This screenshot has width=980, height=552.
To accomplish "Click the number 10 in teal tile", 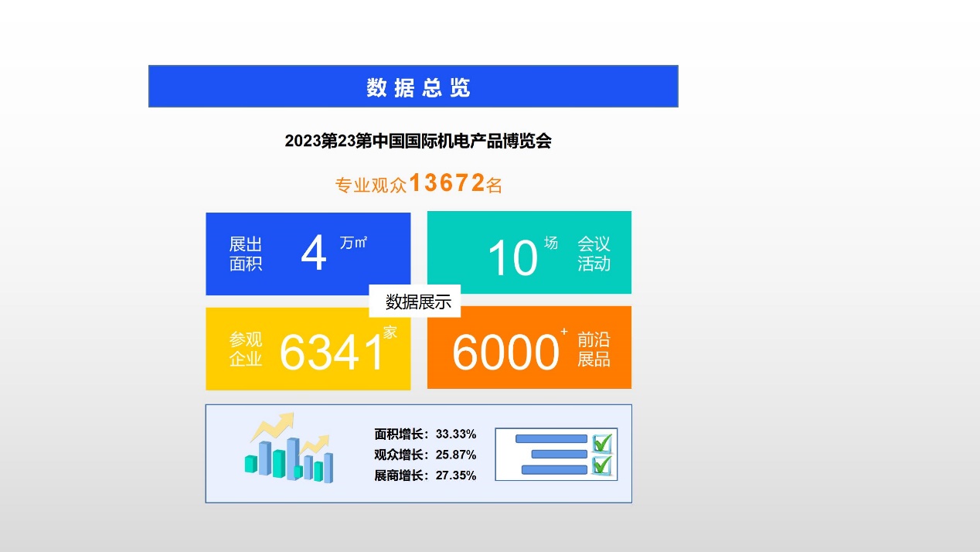I will (x=512, y=258).
